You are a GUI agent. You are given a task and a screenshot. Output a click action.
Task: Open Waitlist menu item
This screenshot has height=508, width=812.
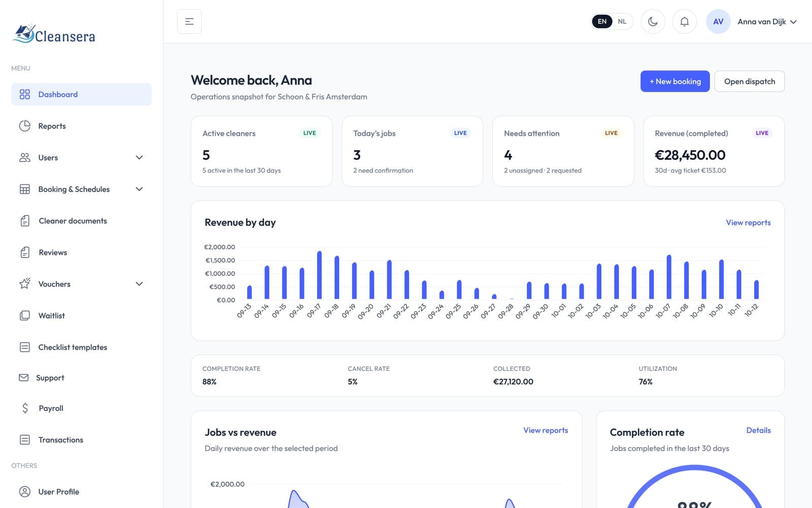pos(81,315)
